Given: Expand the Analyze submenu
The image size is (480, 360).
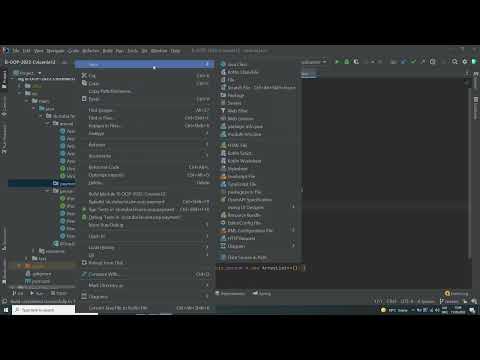Looking at the screenshot, I should point(145,133).
